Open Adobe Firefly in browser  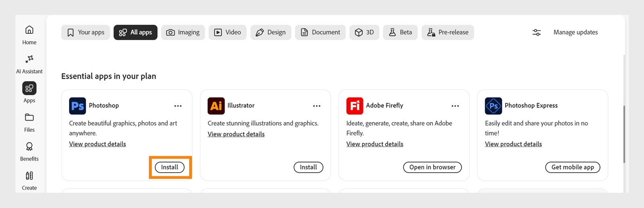(x=432, y=167)
